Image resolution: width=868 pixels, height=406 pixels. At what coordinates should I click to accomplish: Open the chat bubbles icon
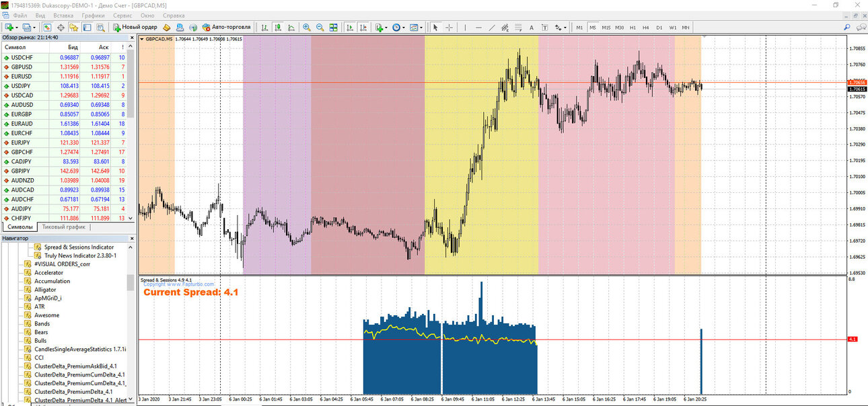click(861, 27)
